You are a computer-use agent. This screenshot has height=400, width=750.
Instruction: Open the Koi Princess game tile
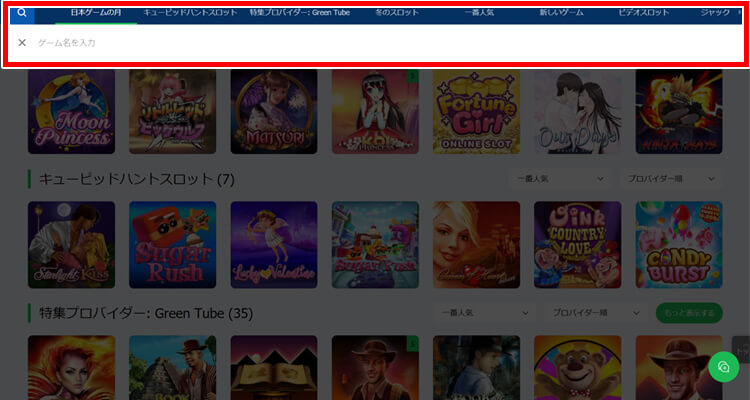(x=375, y=111)
